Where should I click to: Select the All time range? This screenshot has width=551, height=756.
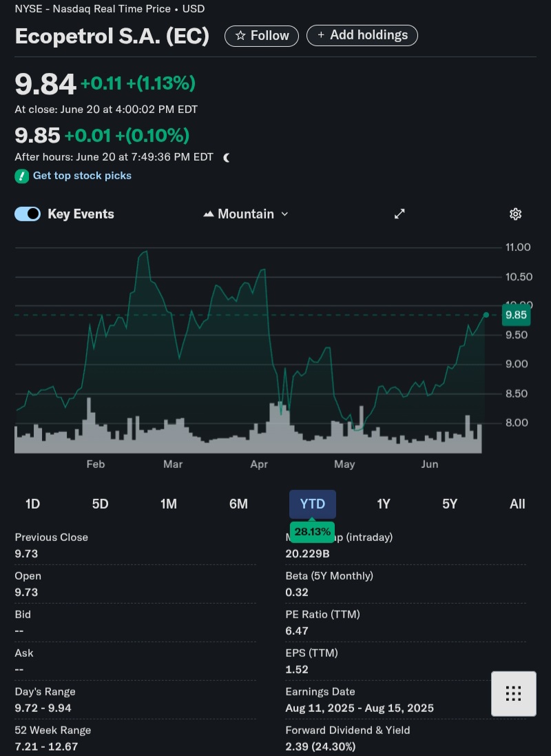517,504
